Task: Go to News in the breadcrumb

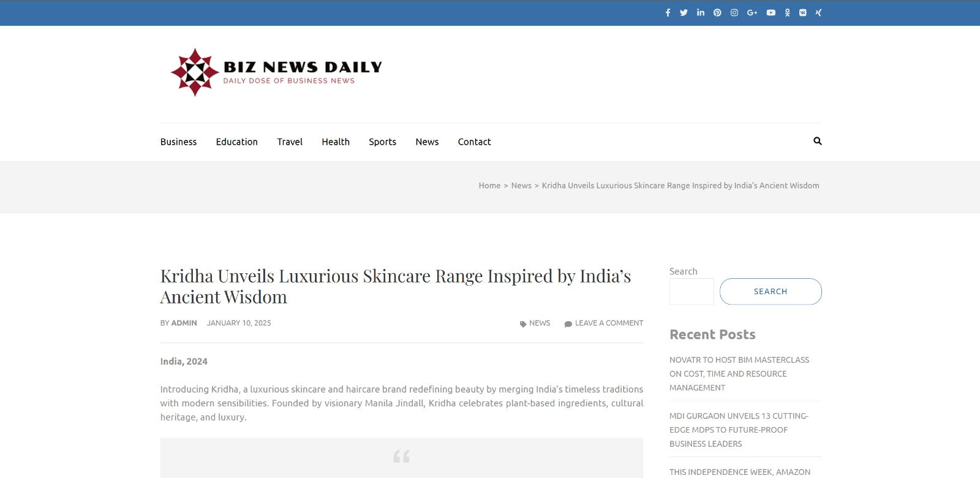Action: tap(521, 186)
